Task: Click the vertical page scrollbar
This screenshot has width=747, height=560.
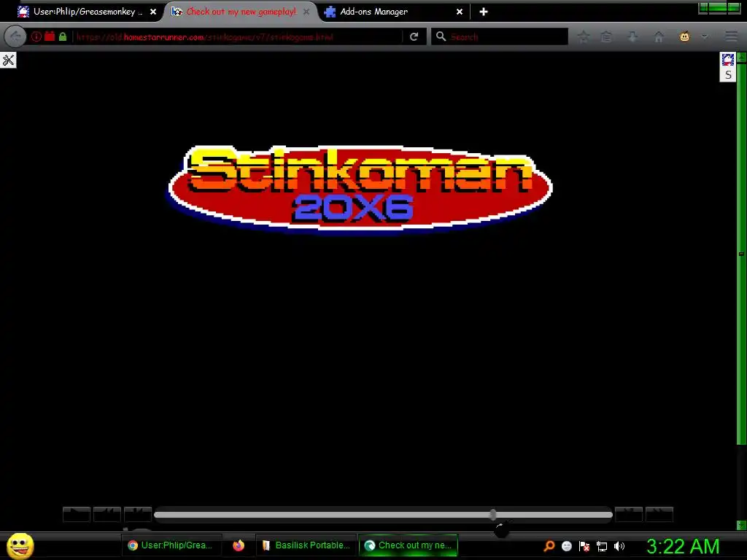Action: point(741,254)
